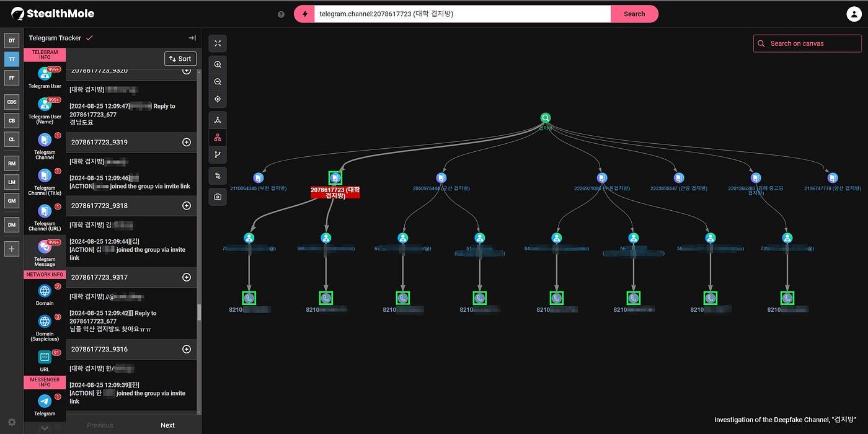Open the help question mark icon

[281, 14]
